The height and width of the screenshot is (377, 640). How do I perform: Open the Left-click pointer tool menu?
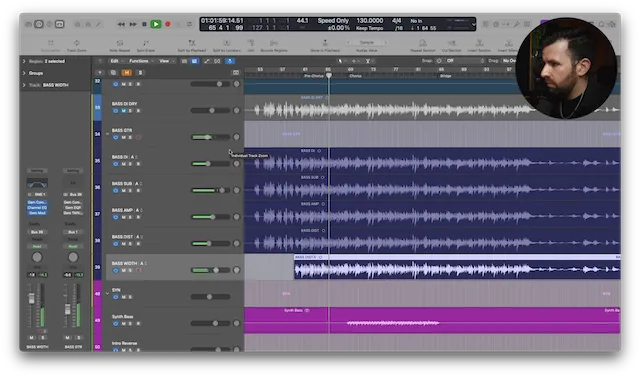pyautogui.click(x=342, y=61)
